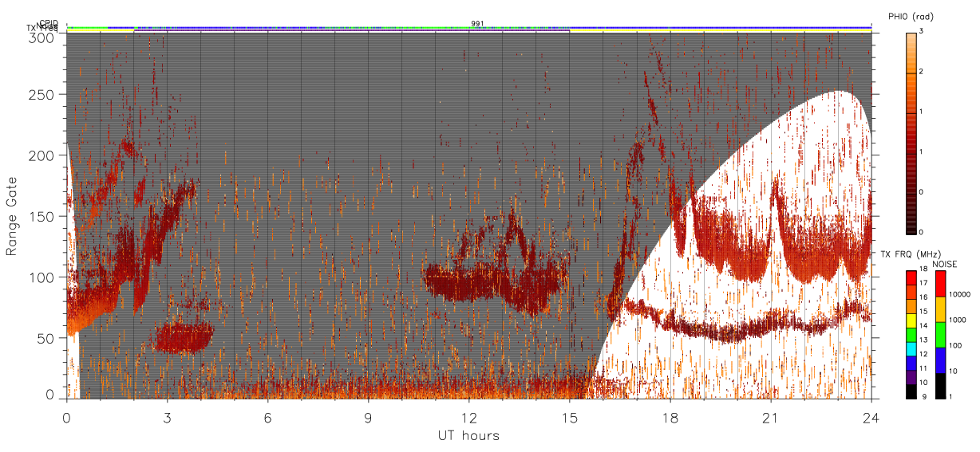The image size is (980, 452).
Task: Click the '14' label in TX FRQ legend
Action: coord(923,326)
